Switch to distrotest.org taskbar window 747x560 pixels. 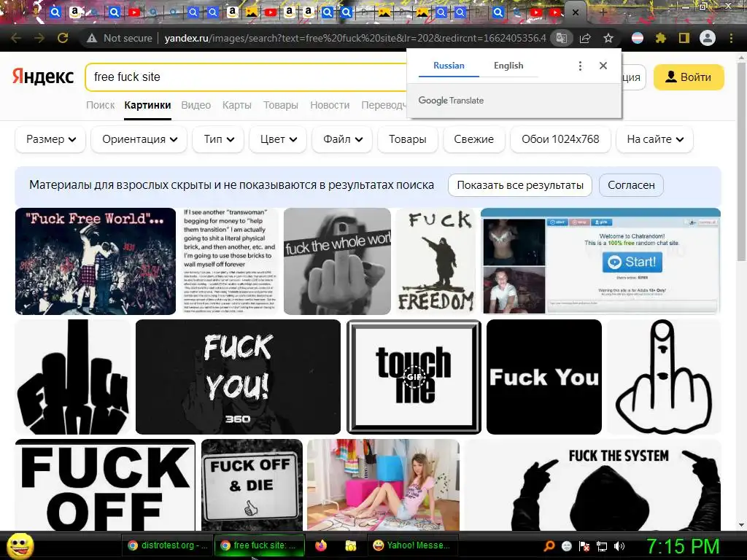pos(167,545)
